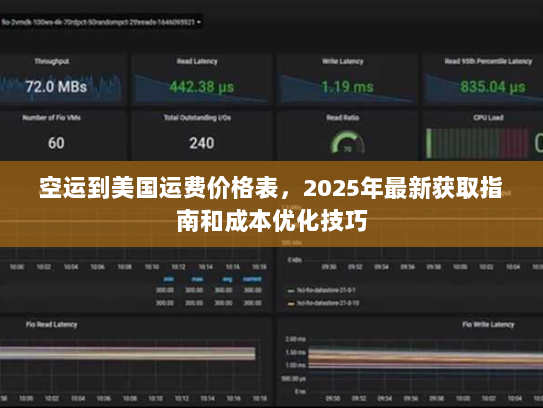Toggle the hci-fio-datastore-21-0-1 legend series
543x408 pixels.
(x=326, y=290)
